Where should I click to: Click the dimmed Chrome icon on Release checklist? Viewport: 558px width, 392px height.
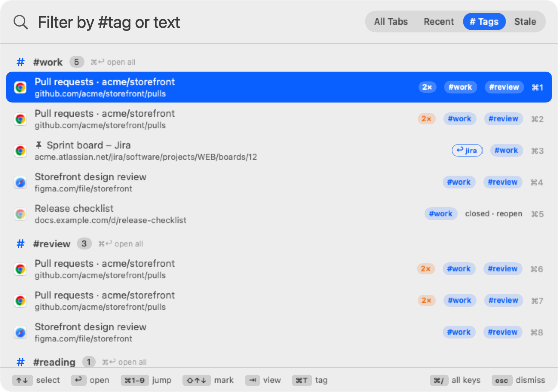click(20, 214)
